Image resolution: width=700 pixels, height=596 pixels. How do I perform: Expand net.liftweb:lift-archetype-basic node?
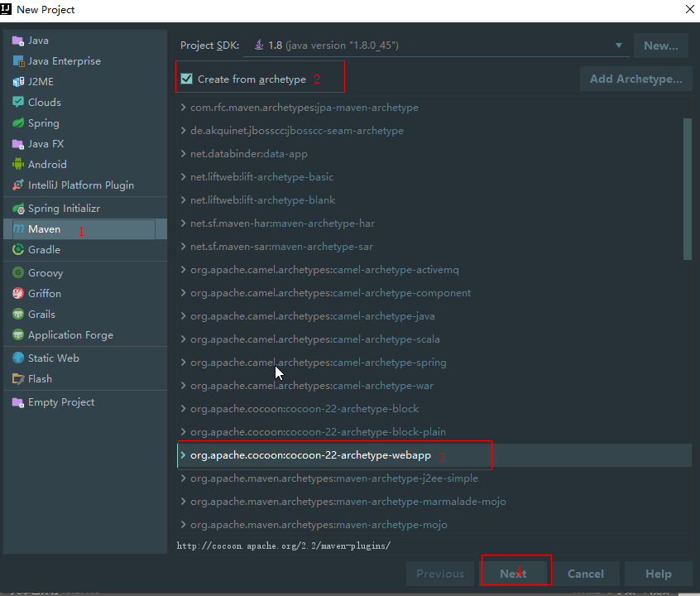click(x=183, y=177)
